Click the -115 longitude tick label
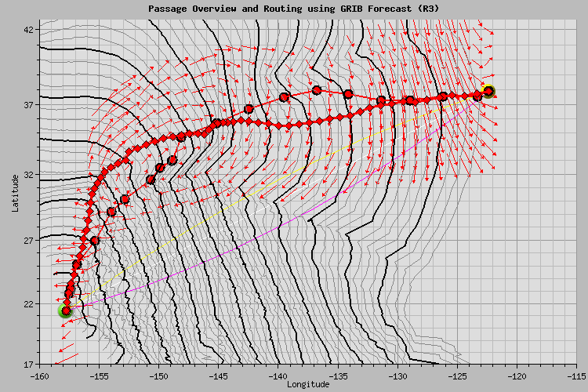 point(575,376)
